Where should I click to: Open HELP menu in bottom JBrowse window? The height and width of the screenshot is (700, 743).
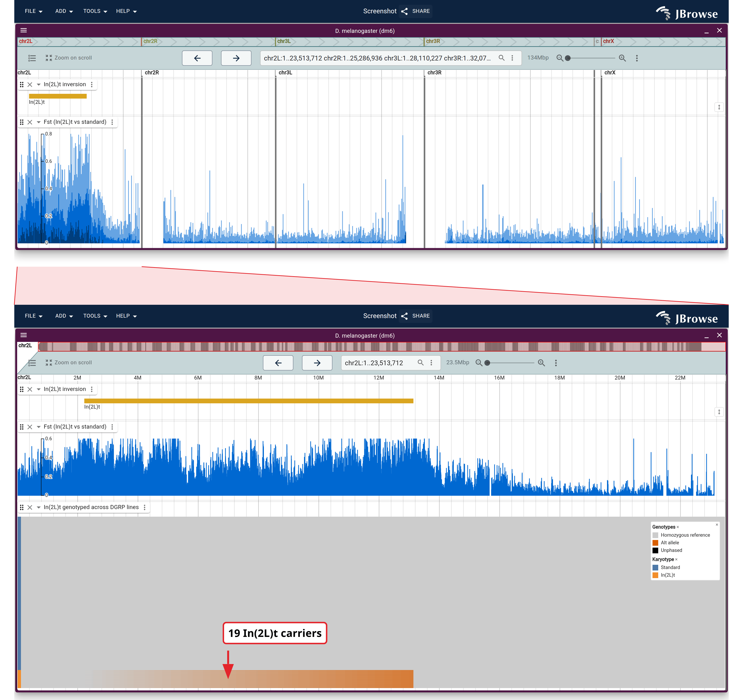coord(126,316)
